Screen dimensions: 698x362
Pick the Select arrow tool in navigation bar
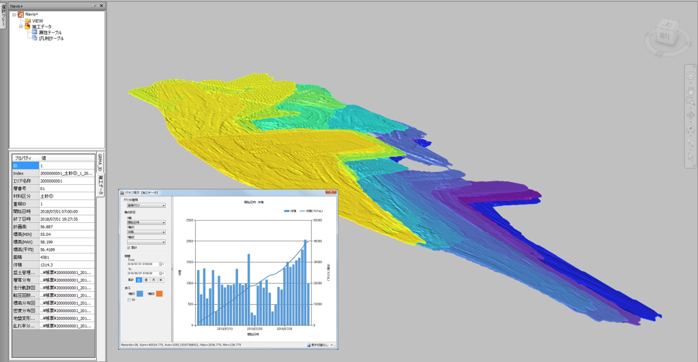click(x=690, y=156)
